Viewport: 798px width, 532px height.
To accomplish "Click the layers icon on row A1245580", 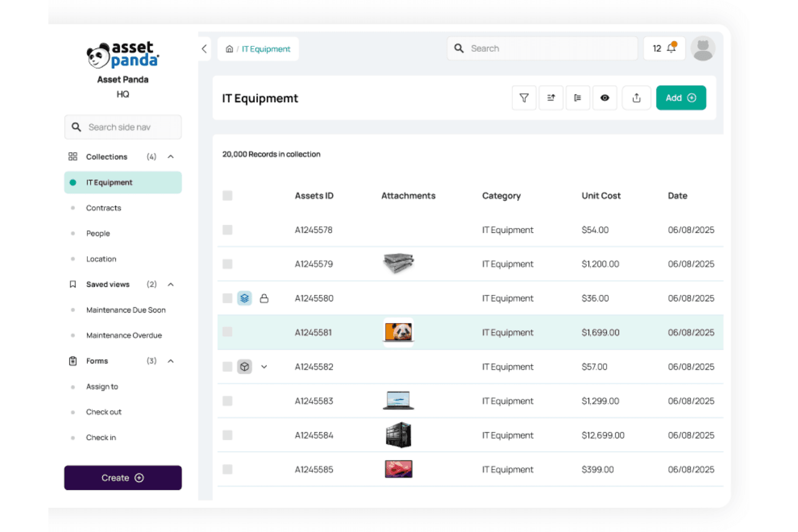I will pyautogui.click(x=245, y=298).
